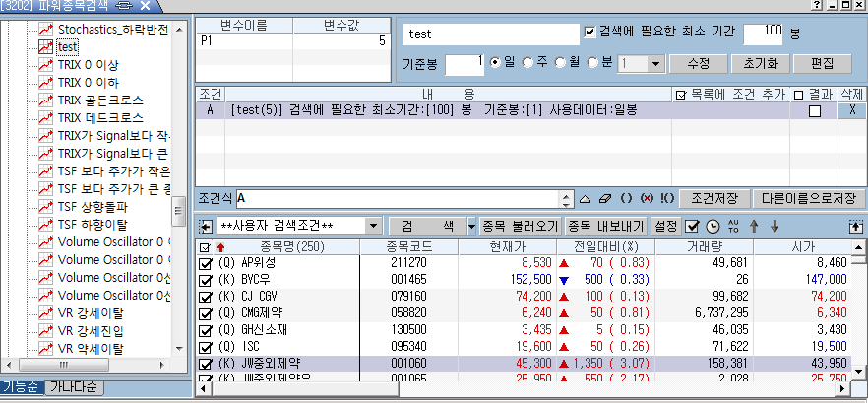Click the triangle icon beside the 조건식 field
The width and height of the screenshot is (868, 403).
[586, 198]
